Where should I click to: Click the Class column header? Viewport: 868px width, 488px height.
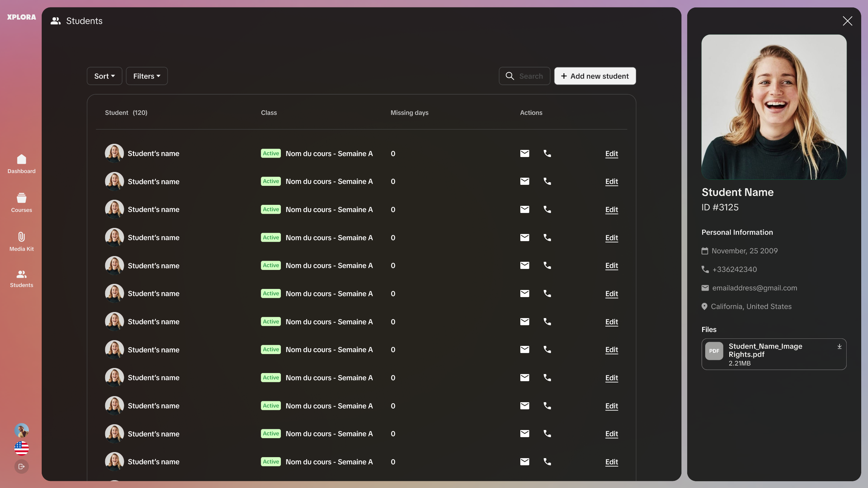click(269, 113)
